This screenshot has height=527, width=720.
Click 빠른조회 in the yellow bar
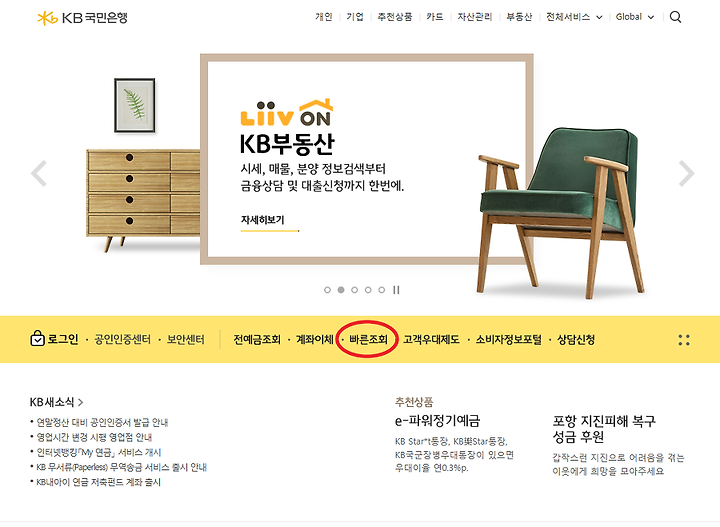click(x=368, y=340)
